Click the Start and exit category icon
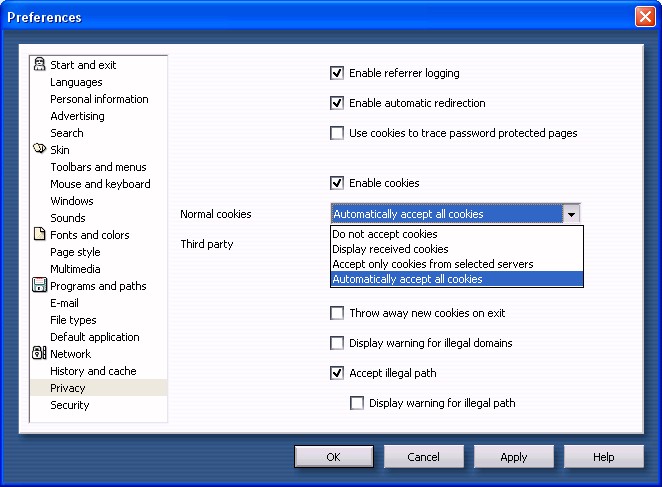The height and width of the screenshot is (487, 662). click(x=39, y=65)
